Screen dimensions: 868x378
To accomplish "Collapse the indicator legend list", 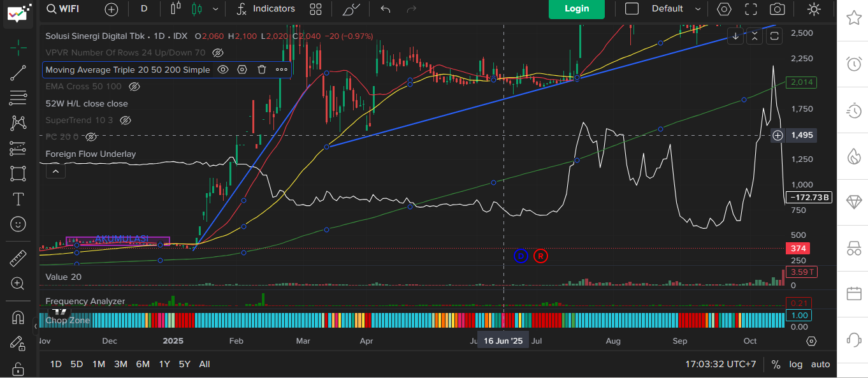I will point(56,171).
